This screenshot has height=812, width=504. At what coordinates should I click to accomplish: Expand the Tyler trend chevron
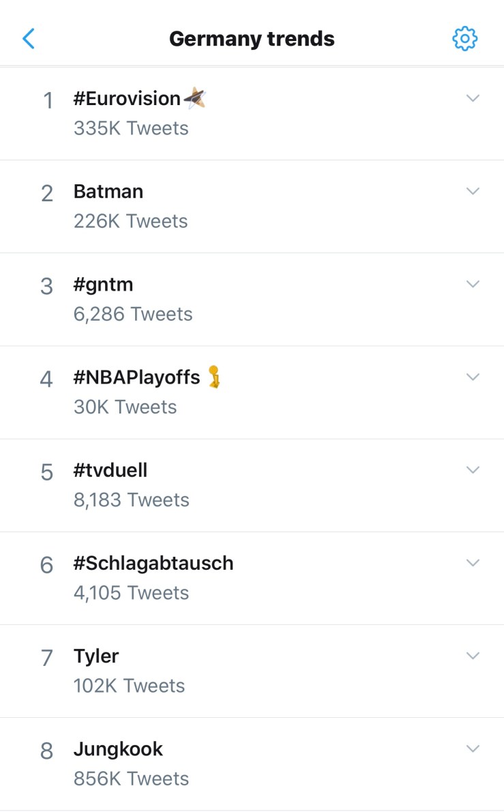pyautogui.click(x=473, y=655)
